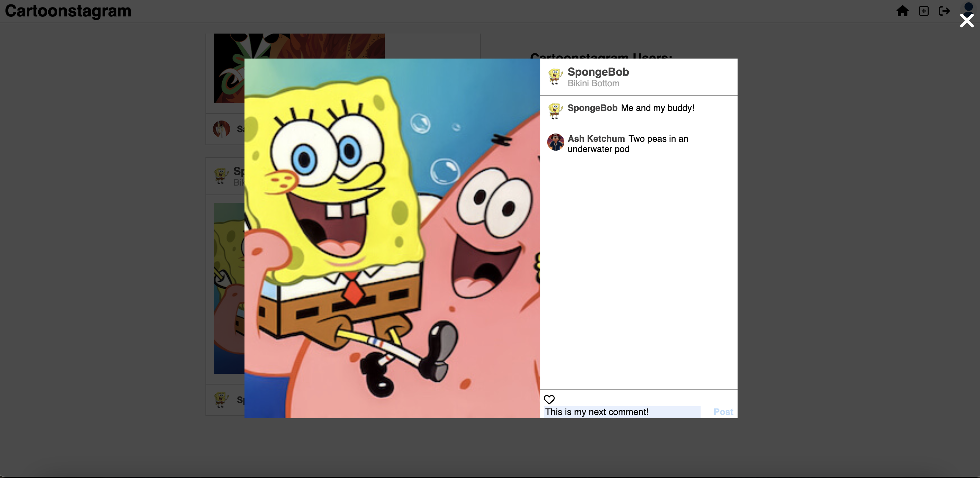Click the Cartoonstagram title in the header

(x=68, y=11)
